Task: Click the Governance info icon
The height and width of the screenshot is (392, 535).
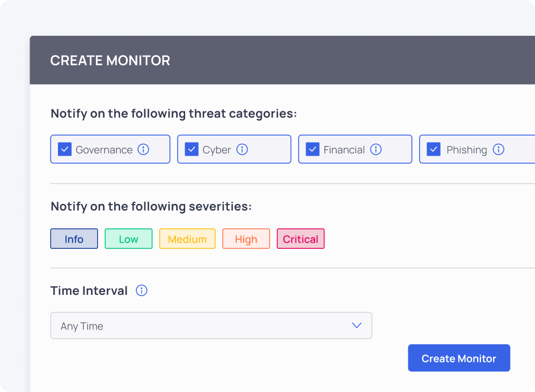Action: tap(144, 149)
